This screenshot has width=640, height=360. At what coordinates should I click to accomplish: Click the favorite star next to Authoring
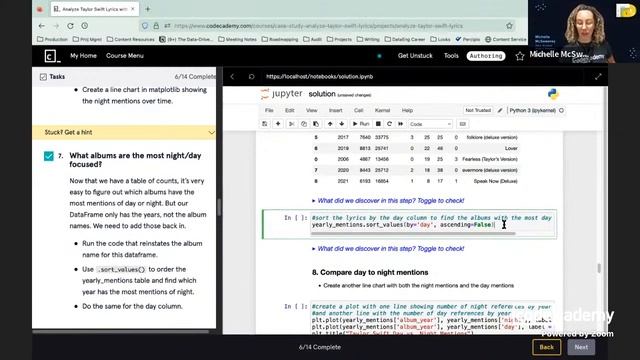click(520, 56)
